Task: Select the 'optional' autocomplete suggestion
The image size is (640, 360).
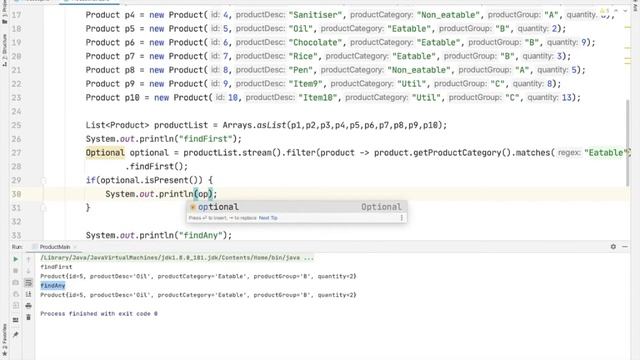Action: click(296, 207)
